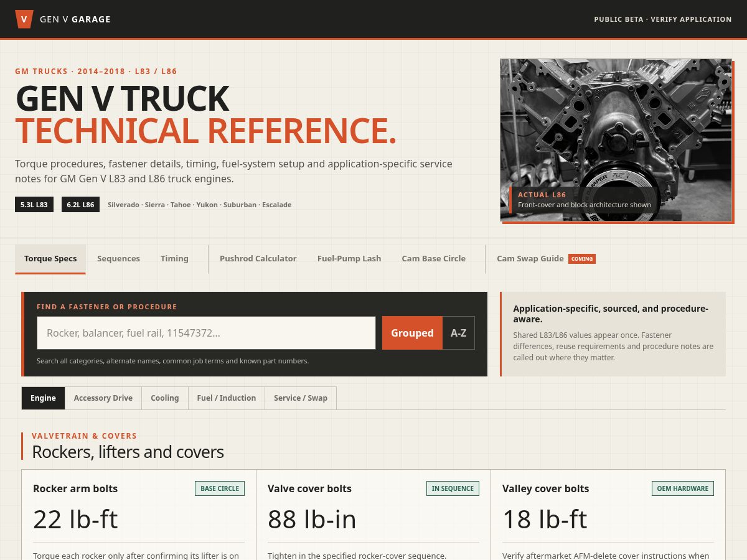Open the Fuel-Pump Lash tab
The width and height of the screenshot is (747, 560).
pyautogui.click(x=349, y=259)
